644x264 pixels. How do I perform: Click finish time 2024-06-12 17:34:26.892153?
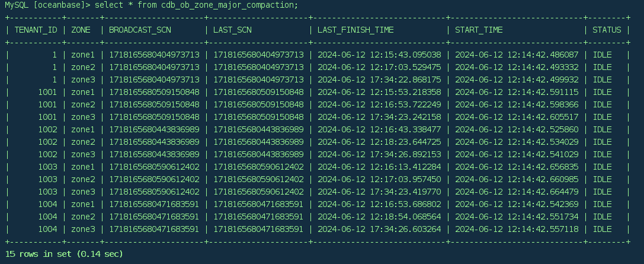[x=379, y=154]
